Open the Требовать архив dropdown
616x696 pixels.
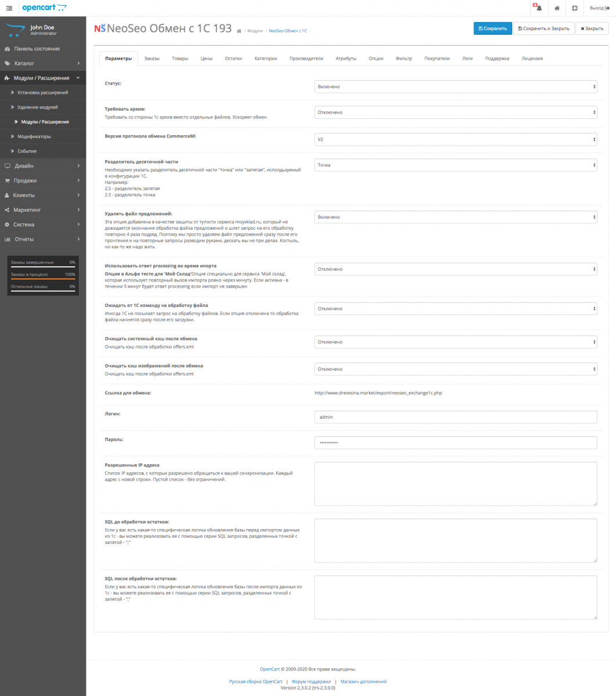click(455, 112)
